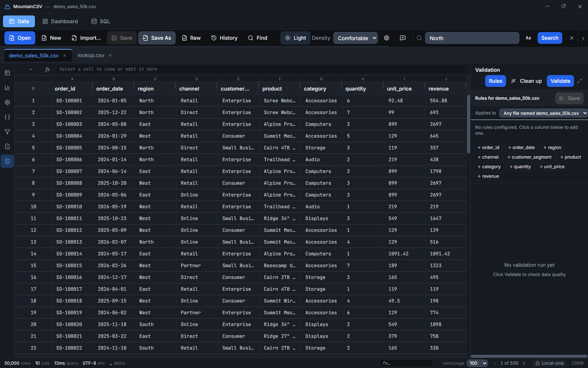
Task: Click the revenue column header
Action: [x=446, y=89]
